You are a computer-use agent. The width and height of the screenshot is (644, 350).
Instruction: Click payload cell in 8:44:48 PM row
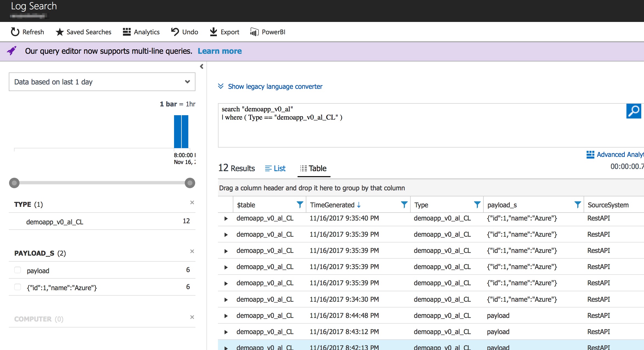[x=498, y=316]
